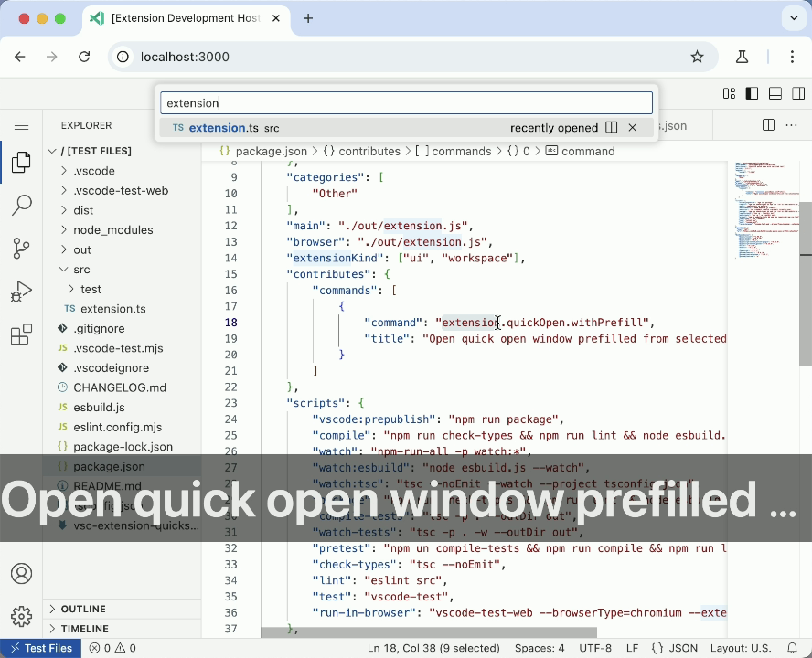The width and height of the screenshot is (812, 658).
Task: Expand the TIMELINE section
Action: point(123,629)
